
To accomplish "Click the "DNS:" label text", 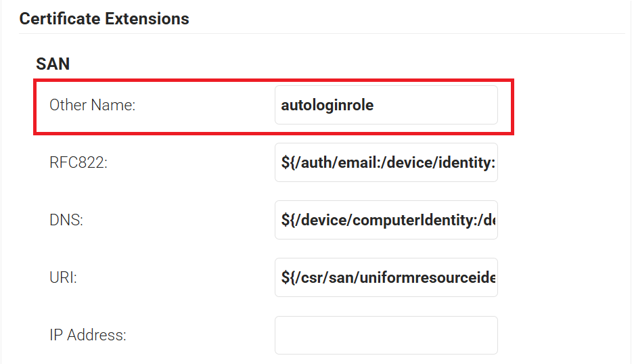I will coord(66,221).
